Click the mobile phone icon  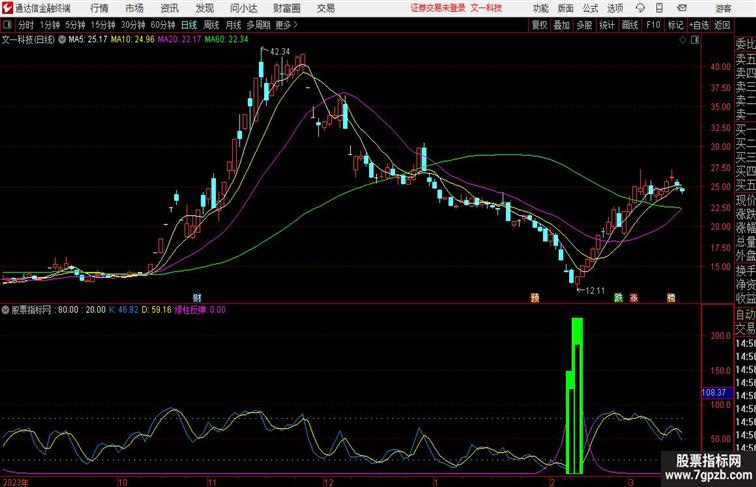pos(659,8)
